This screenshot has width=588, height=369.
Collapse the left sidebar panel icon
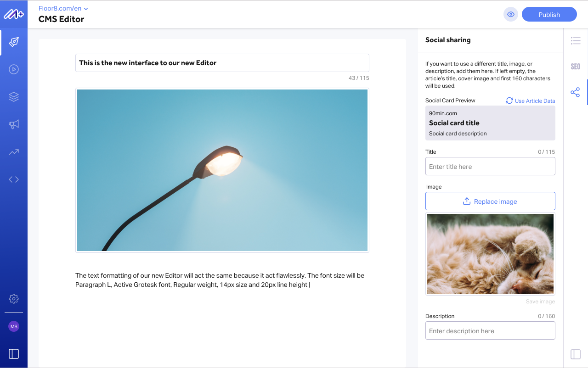14,354
